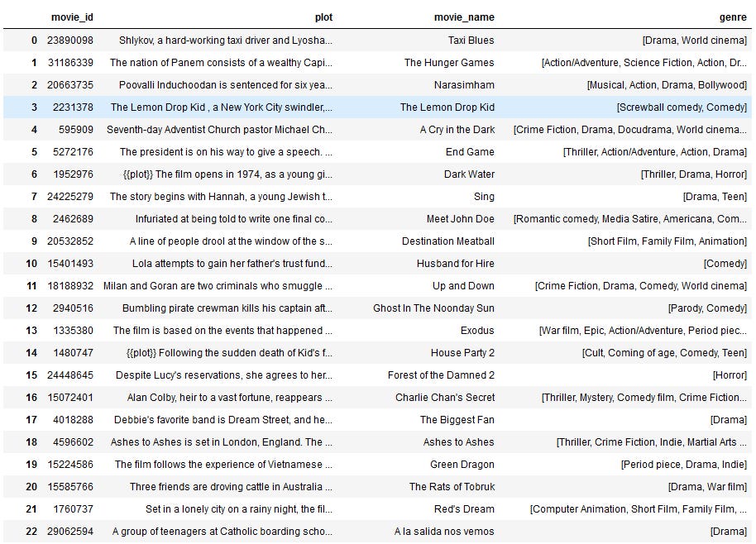This screenshot has width=756, height=544.
Task: Select movie_id 5272176
Action: (x=73, y=152)
